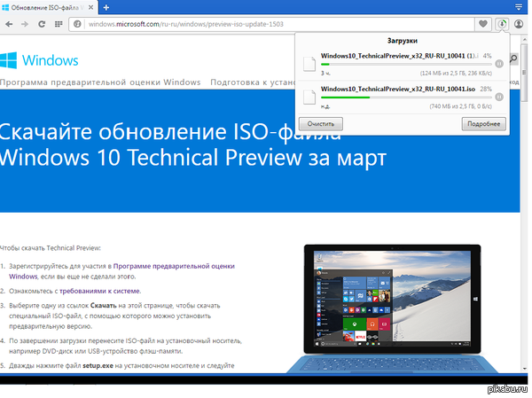Reload the page with refresh icon
532x398 pixels.
tap(42, 24)
